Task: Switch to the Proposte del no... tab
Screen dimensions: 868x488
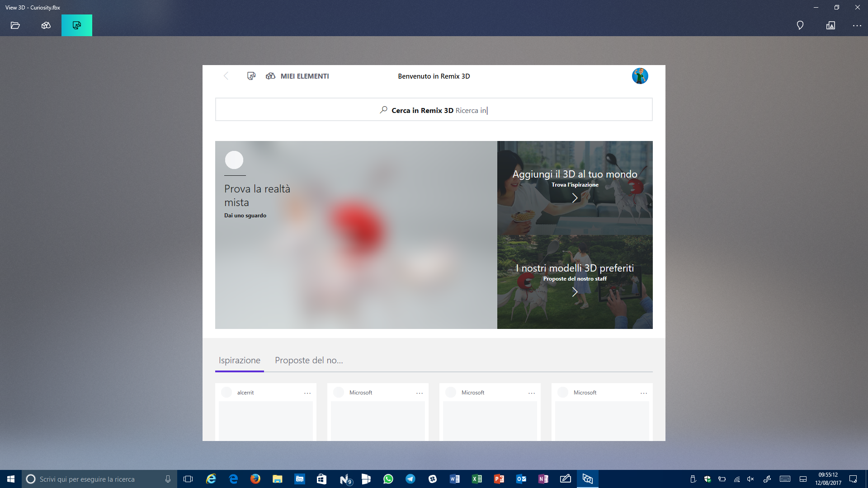Action: (x=309, y=360)
